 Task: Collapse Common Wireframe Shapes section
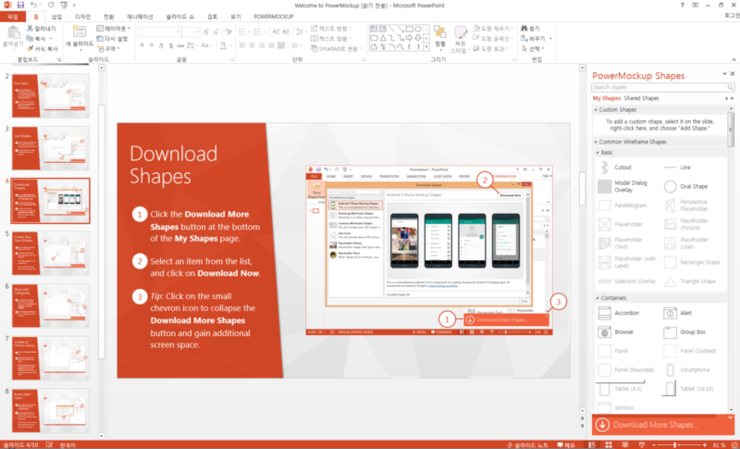click(596, 142)
